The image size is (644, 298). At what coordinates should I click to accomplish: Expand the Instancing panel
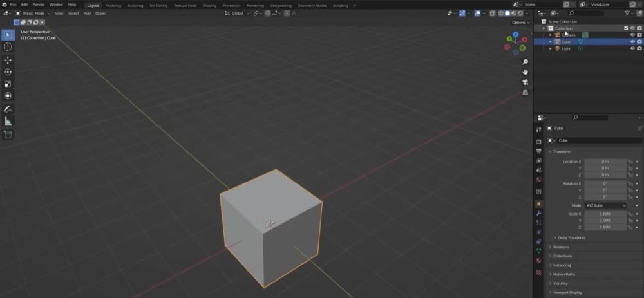[562, 265]
